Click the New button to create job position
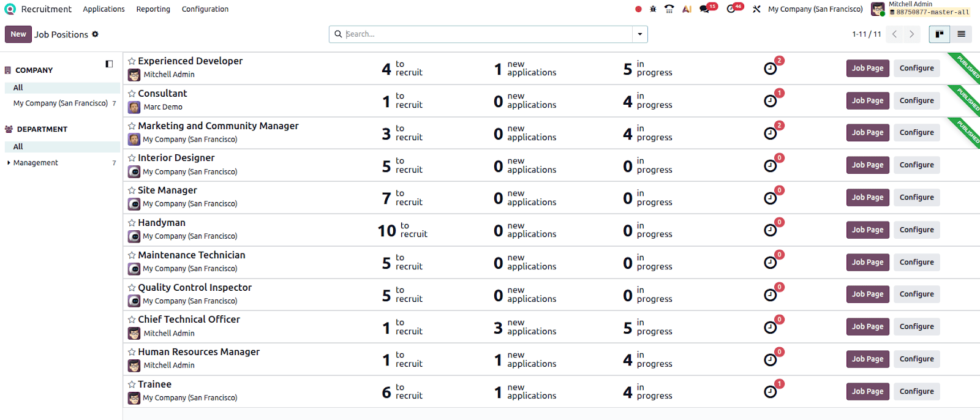The width and height of the screenshot is (980, 420). coord(18,34)
